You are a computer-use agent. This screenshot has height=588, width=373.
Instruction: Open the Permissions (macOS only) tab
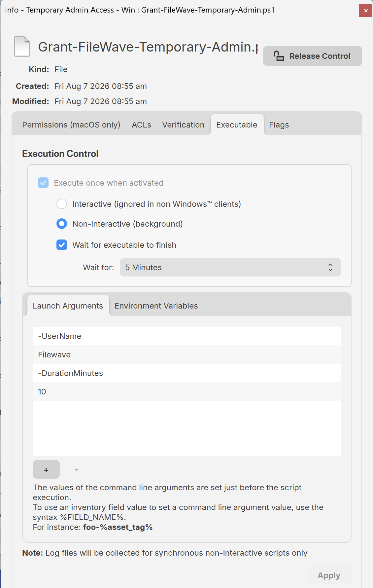pos(71,125)
